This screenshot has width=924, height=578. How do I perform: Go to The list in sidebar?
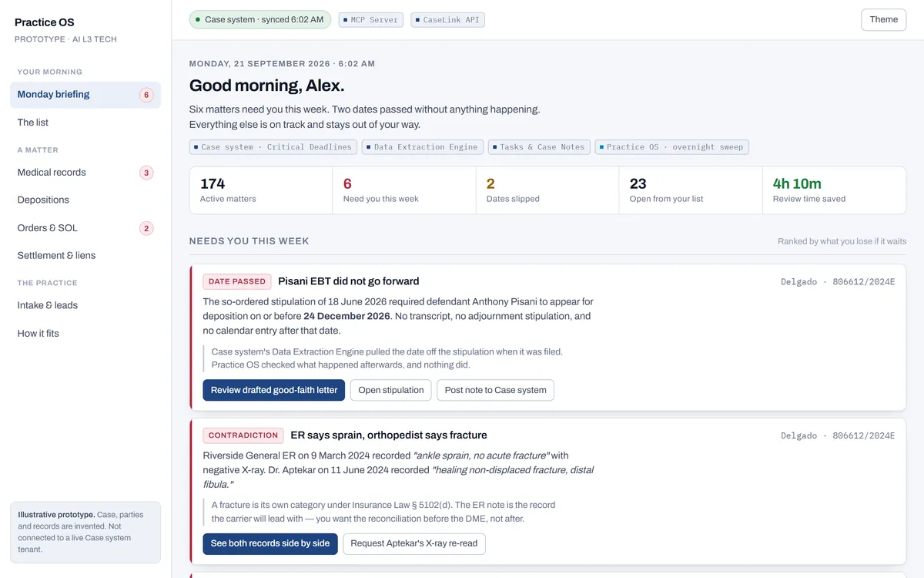point(85,123)
